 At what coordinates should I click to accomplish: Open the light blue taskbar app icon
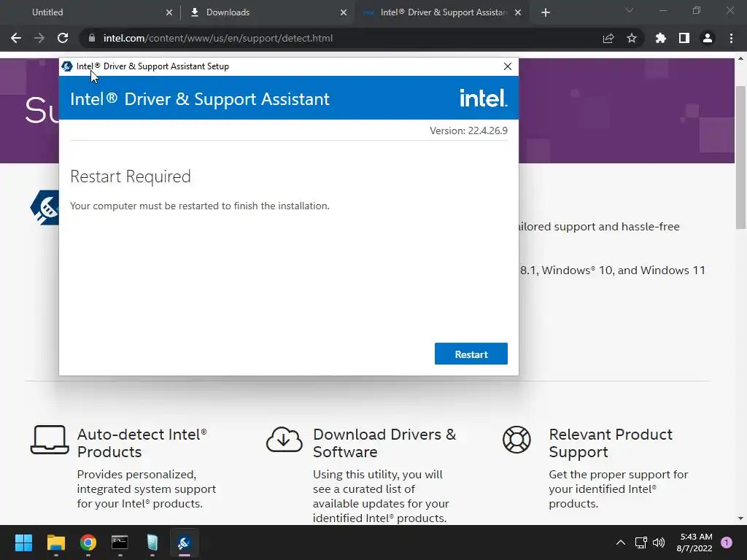coord(152,542)
